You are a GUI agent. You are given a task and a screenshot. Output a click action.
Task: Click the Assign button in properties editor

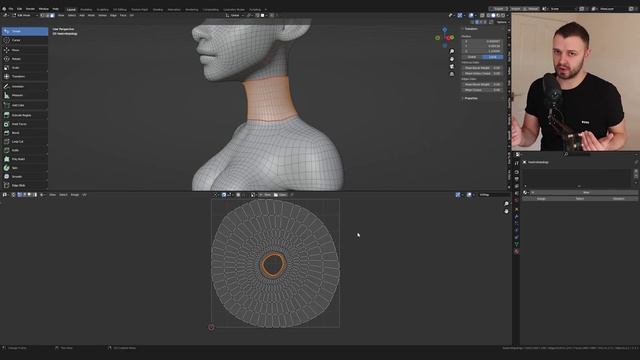tap(541, 199)
